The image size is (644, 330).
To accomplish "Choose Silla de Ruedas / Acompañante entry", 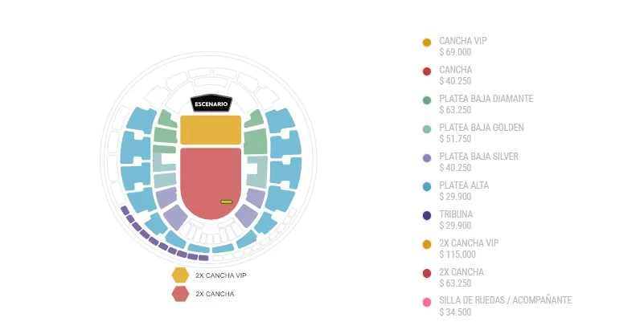I will [505, 306].
